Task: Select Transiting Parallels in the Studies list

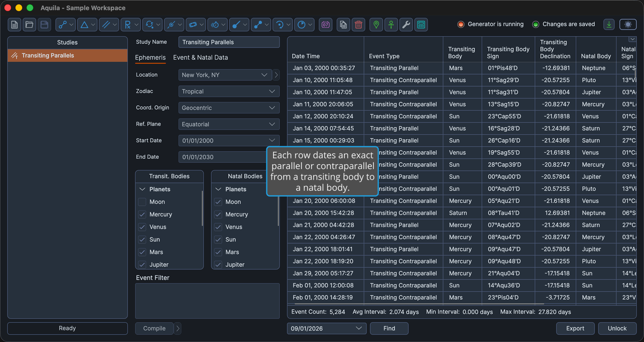Action: pyautogui.click(x=68, y=56)
